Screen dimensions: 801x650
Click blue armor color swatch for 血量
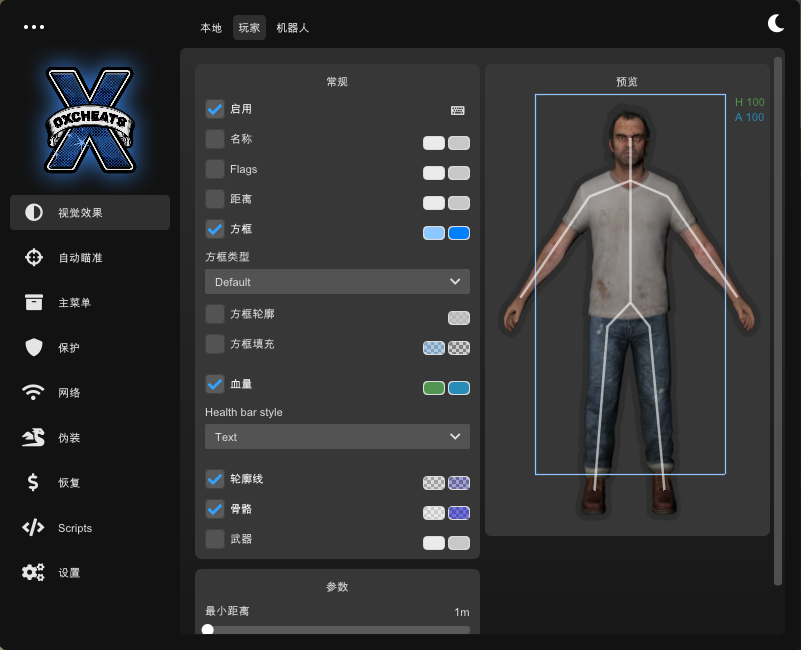point(459,388)
